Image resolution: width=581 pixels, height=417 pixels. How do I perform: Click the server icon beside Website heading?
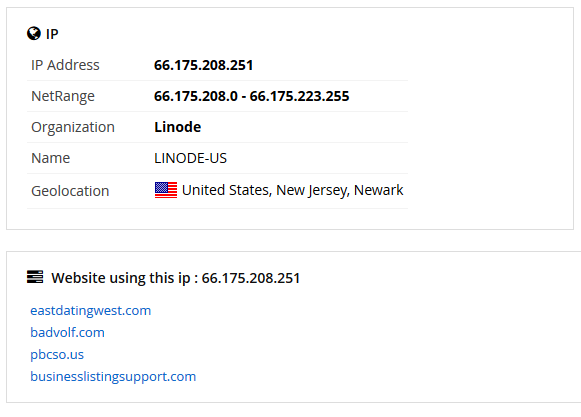point(35,277)
